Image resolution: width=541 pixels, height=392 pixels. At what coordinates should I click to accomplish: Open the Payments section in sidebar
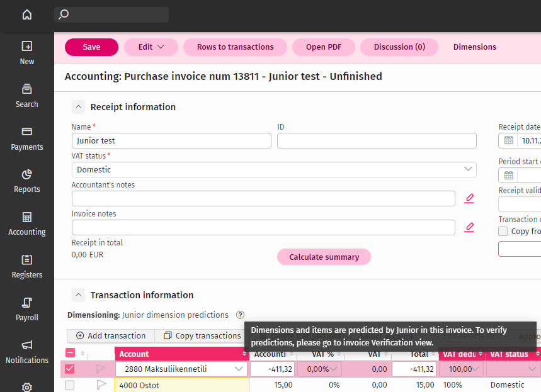tap(26, 138)
